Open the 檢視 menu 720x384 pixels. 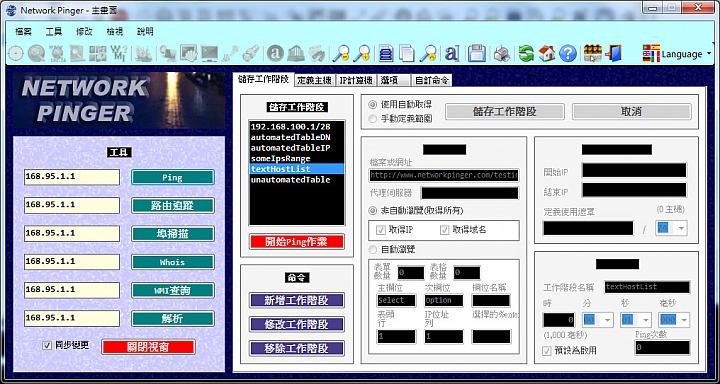(115, 32)
